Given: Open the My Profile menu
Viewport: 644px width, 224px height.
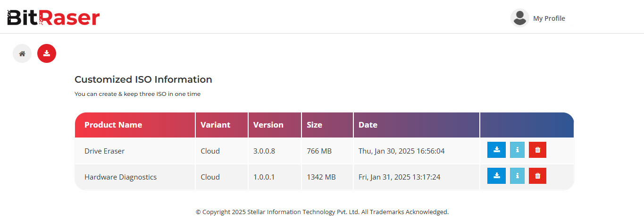Looking at the screenshot, I should (549, 18).
